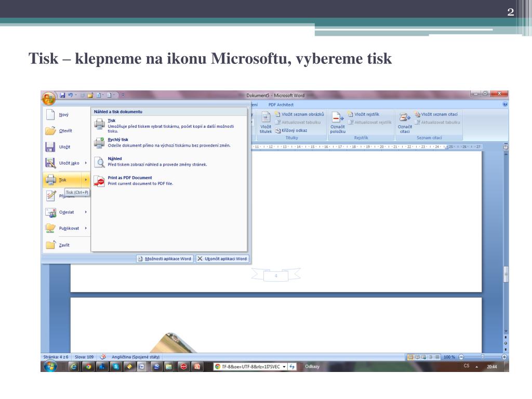The image size is (532, 399).
Task: Click Ukončit aplikaci Word button
Action: [x=222, y=259]
